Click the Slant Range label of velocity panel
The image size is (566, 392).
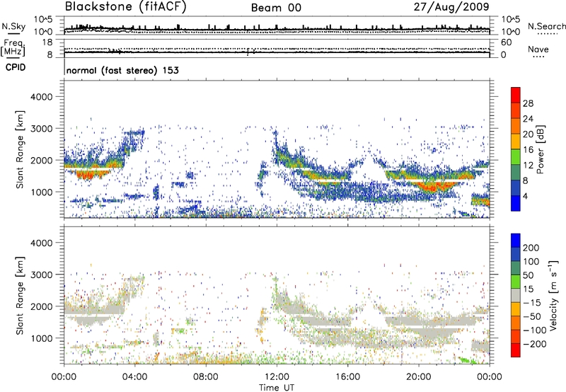(x=20, y=296)
